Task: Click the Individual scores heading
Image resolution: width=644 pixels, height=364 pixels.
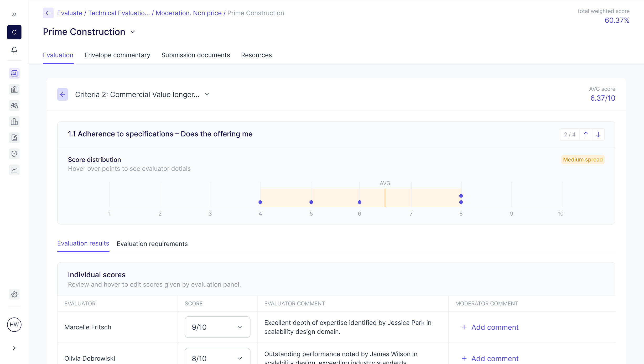Action: tap(97, 275)
